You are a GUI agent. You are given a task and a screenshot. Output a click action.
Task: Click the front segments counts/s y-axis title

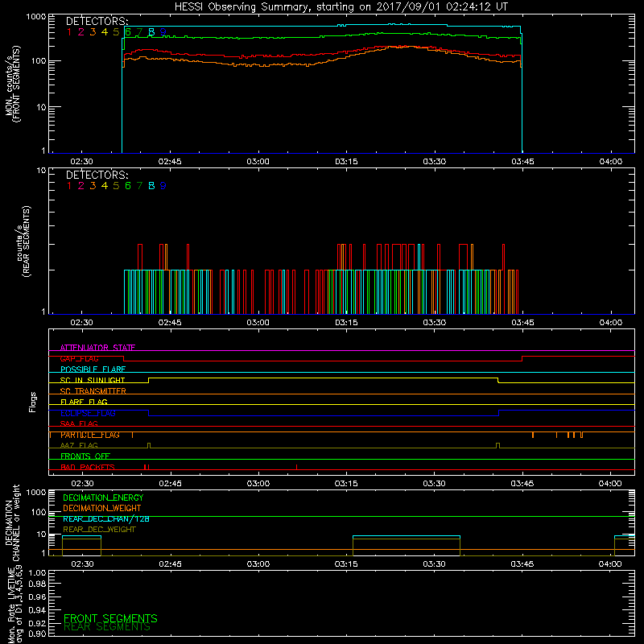[x=13, y=84]
